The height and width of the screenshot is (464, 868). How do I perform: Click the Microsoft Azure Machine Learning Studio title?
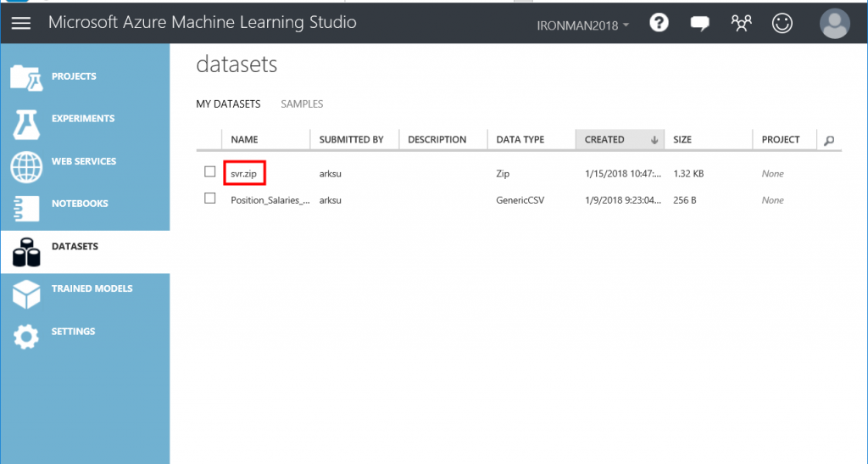click(x=202, y=23)
